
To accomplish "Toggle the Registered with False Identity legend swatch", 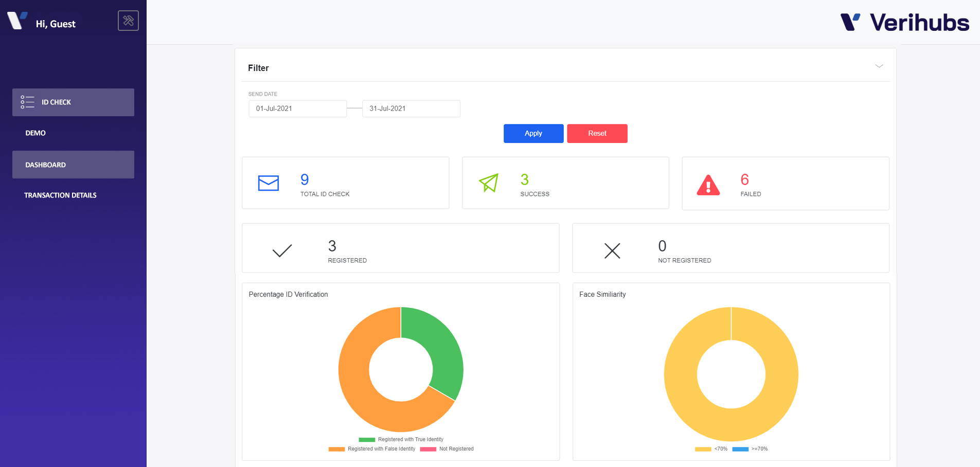I will (336, 449).
